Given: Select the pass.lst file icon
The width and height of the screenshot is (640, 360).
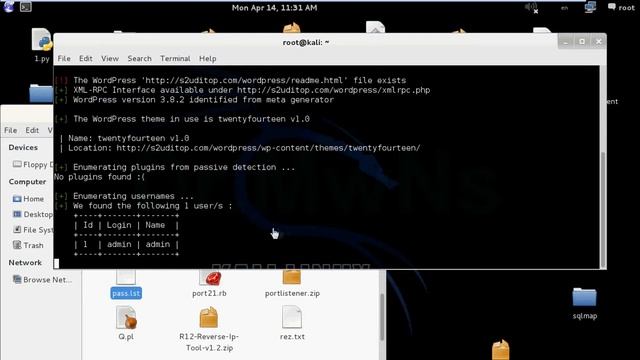Looking at the screenshot, I should (126, 284).
